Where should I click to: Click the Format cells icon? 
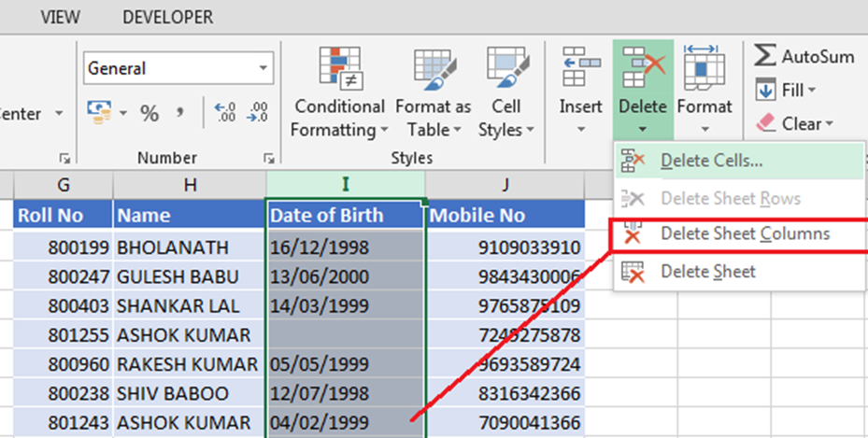(x=704, y=68)
